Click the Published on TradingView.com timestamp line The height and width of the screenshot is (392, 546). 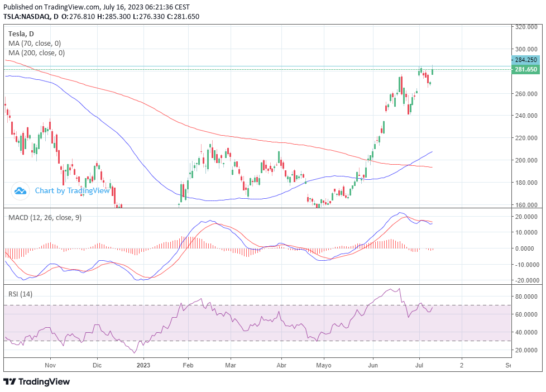(x=97, y=7)
